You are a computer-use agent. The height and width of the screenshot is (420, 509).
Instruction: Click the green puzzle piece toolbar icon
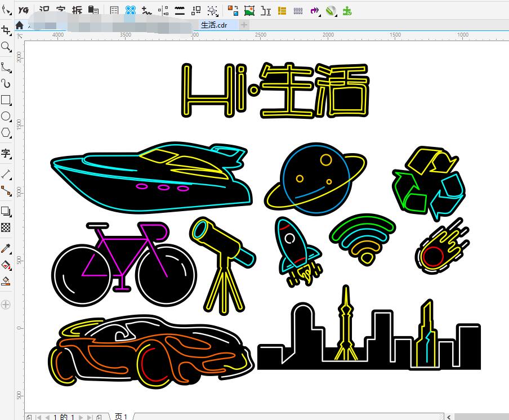click(347, 10)
